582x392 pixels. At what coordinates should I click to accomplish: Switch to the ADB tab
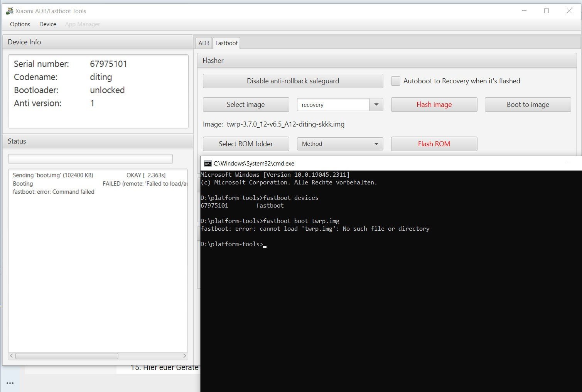click(204, 43)
